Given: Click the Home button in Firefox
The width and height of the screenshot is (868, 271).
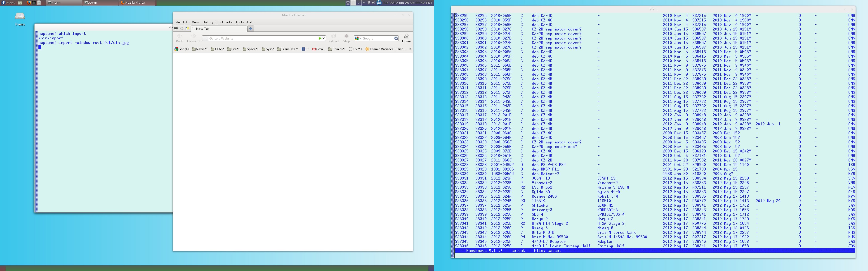Looking at the screenshot, I should (x=406, y=38).
